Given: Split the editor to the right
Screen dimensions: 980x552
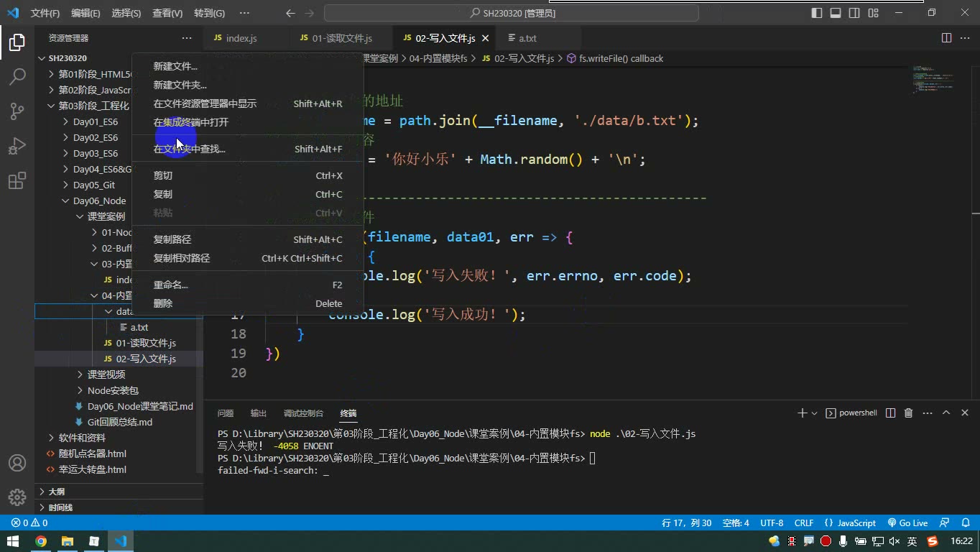Looking at the screenshot, I should [x=946, y=38].
